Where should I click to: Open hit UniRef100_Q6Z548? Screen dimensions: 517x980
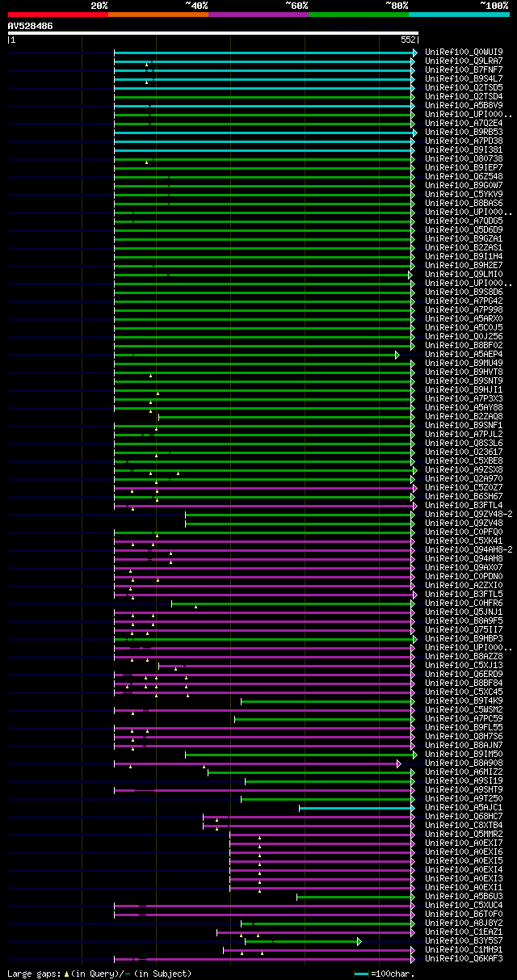[464, 177]
